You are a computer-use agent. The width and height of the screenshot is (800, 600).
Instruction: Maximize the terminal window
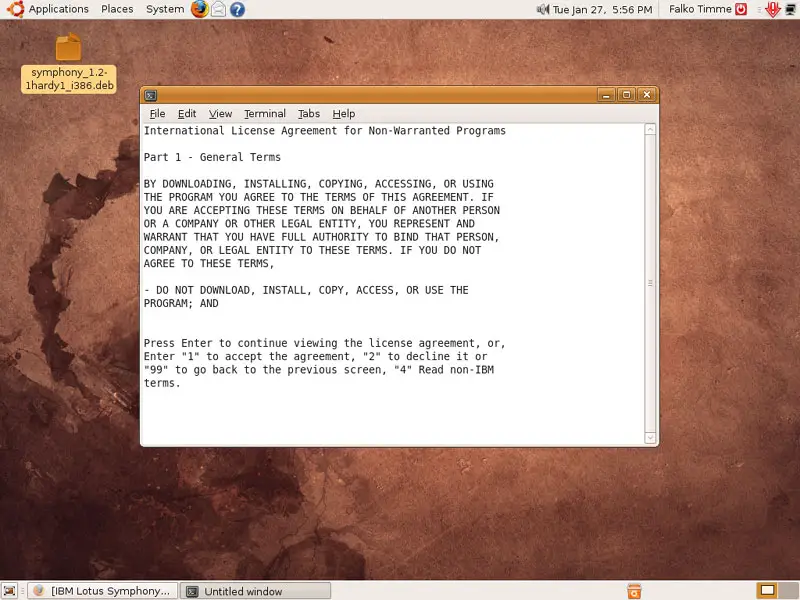(x=627, y=95)
